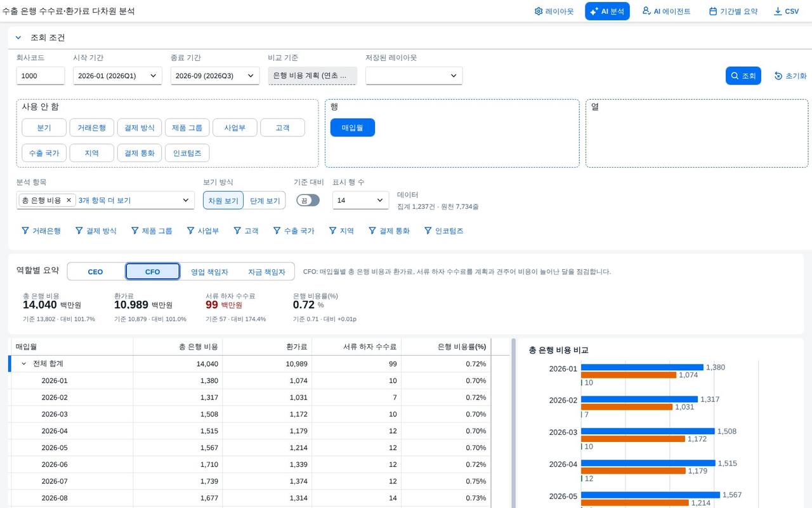Select the CFO role tab
This screenshot has height=508, width=812.
pos(152,272)
